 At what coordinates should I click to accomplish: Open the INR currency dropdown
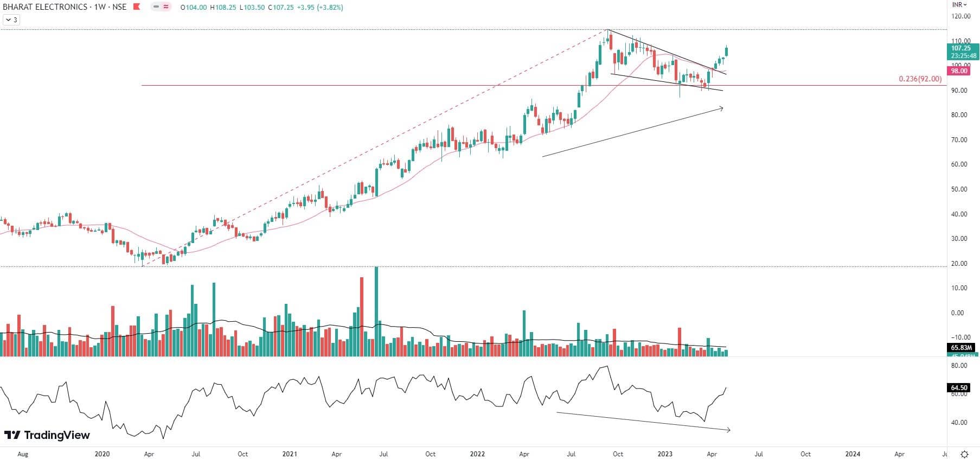[x=959, y=4]
